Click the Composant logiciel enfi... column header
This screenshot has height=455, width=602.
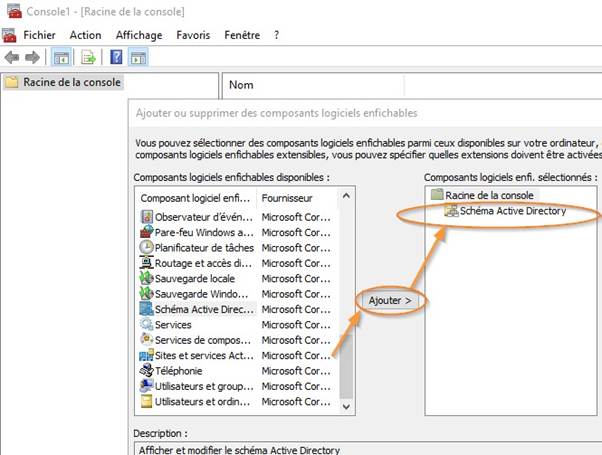point(195,198)
